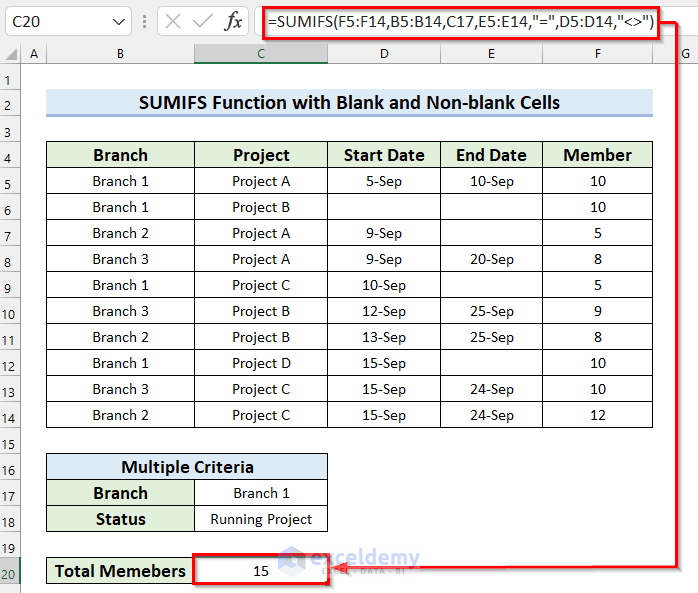Image resolution: width=698 pixels, height=593 pixels.
Task: Select column A header
Action: [x=34, y=54]
